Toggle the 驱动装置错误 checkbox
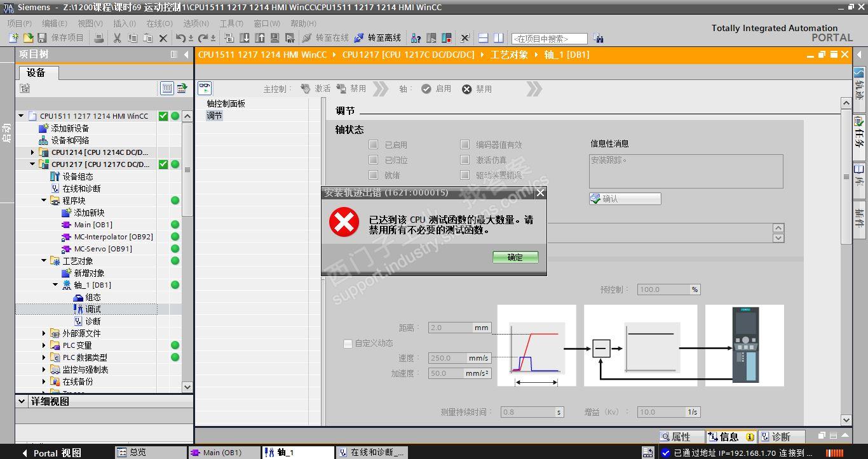Viewport: 868px width, 459px height. [x=465, y=175]
